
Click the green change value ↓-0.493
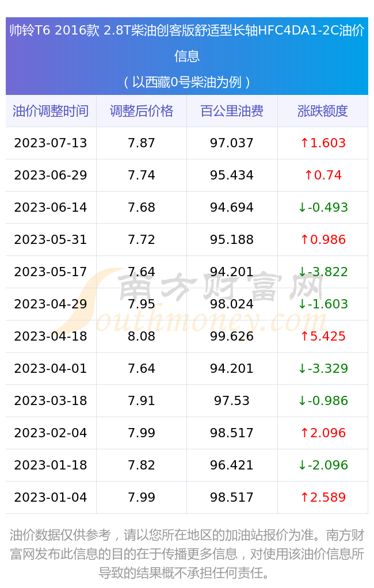(323, 207)
